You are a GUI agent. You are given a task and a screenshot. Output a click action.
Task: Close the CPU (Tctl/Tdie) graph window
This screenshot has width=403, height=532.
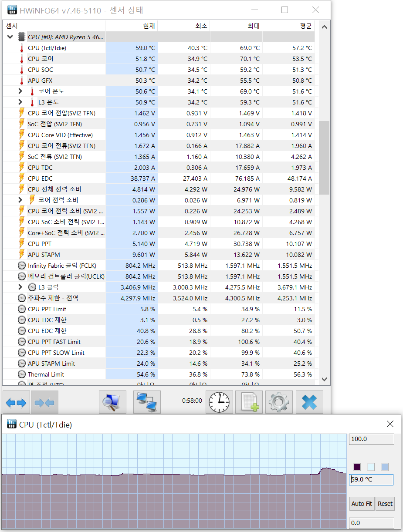pyautogui.click(x=390, y=424)
